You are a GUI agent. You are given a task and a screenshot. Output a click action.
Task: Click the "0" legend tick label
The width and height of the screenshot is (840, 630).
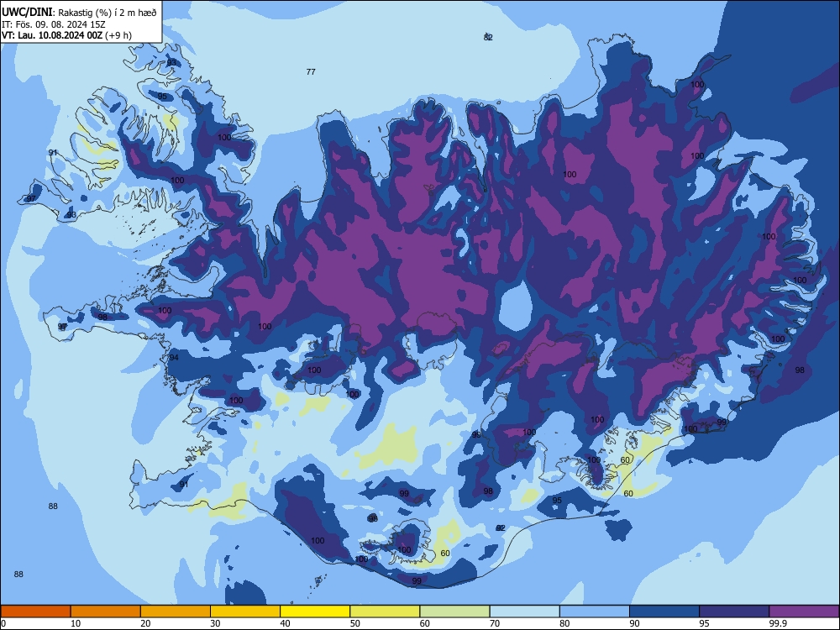click(x=3, y=623)
